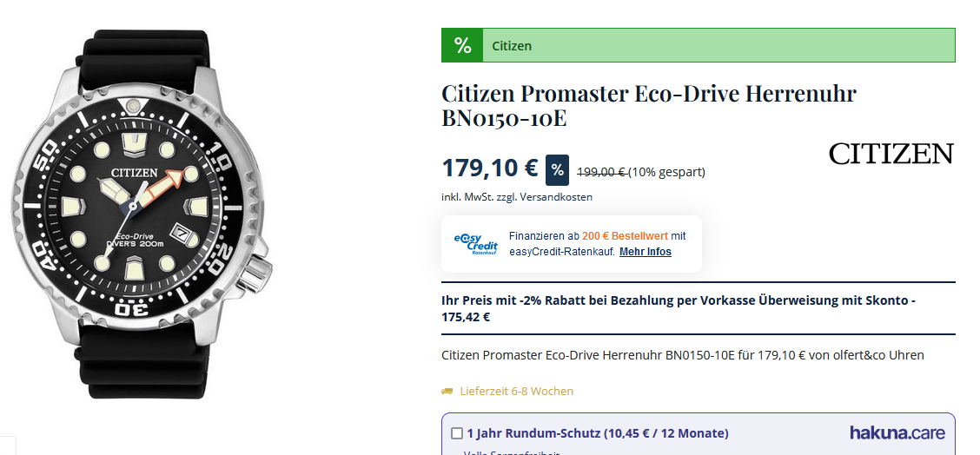
Task: Open the Mehr Infos financing link
Action: pos(645,252)
